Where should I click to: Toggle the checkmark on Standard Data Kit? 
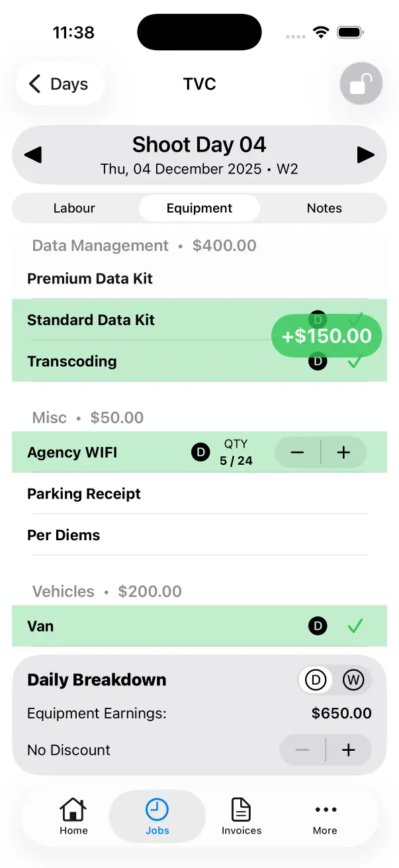coord(355,320)
